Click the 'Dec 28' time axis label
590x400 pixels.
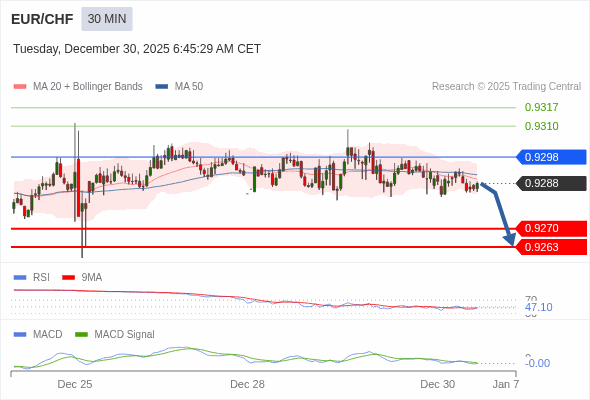[247, 385]
